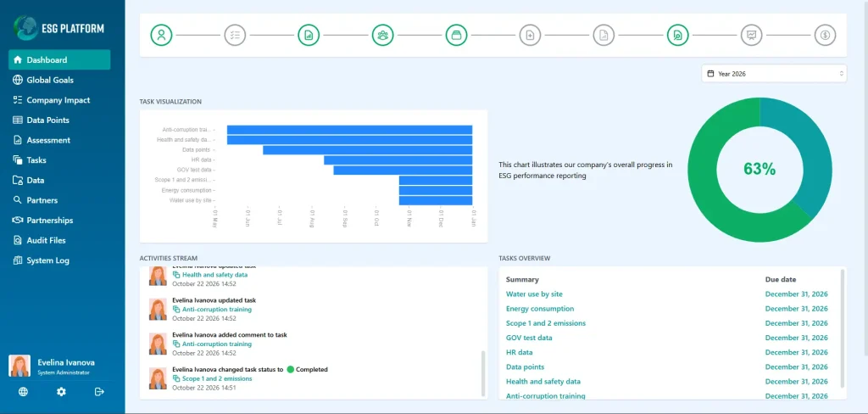The image size is (868, 414).
Task: Click the magnifier icon beside Partners
Action: [18, 200]
